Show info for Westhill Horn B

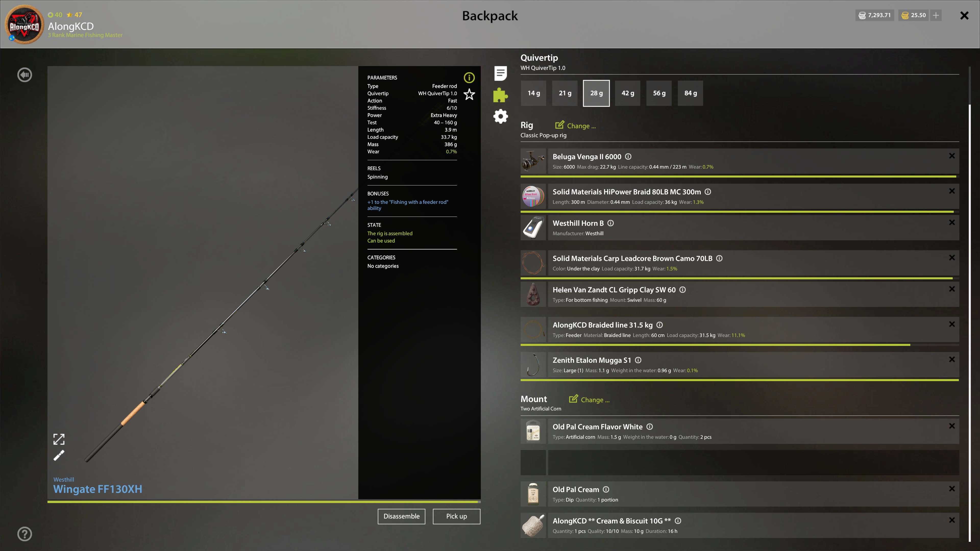611,223
